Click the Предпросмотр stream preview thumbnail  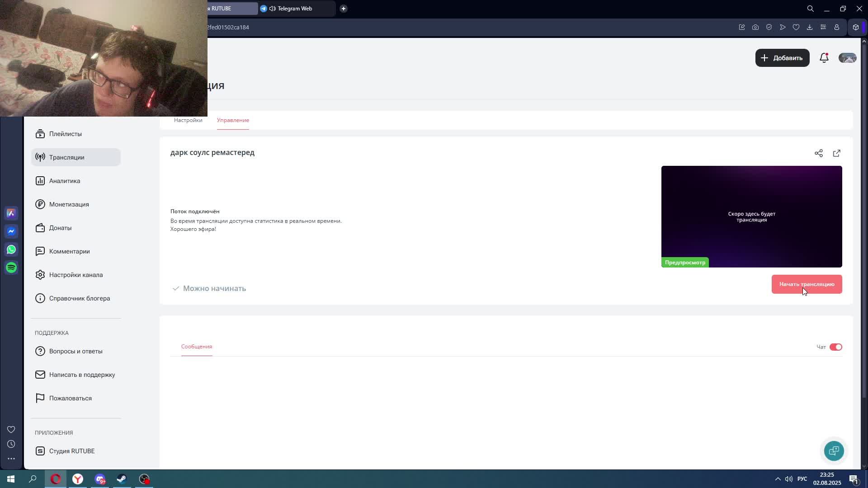(x=751, y=216)
